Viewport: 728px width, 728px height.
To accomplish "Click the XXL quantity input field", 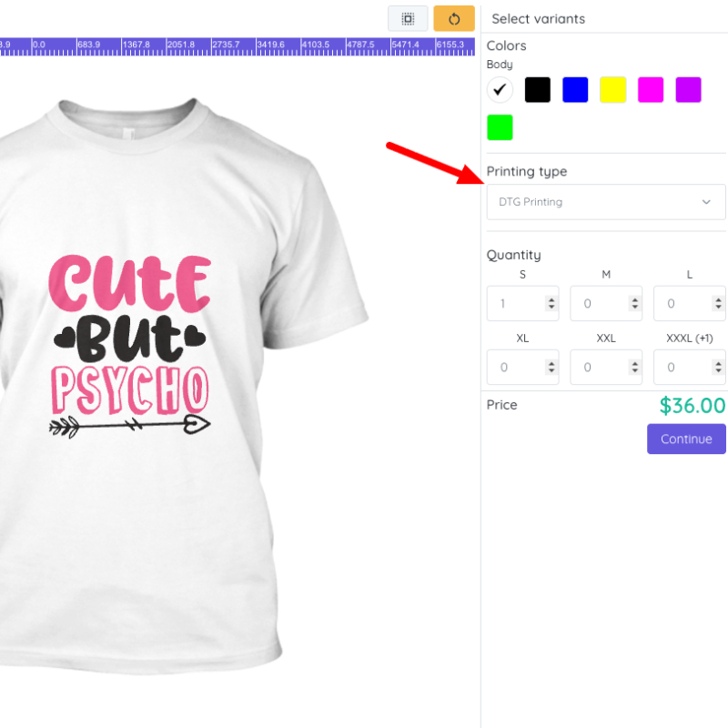I will pos(598,368).
